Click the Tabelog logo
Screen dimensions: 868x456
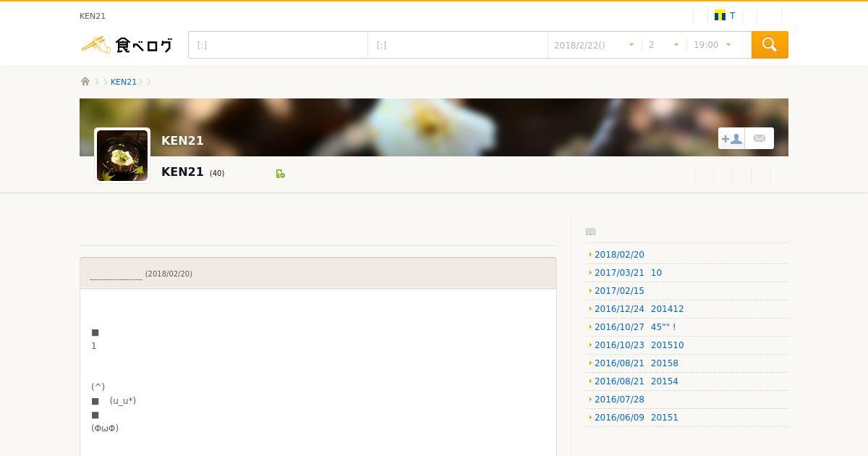click(127, 45)
